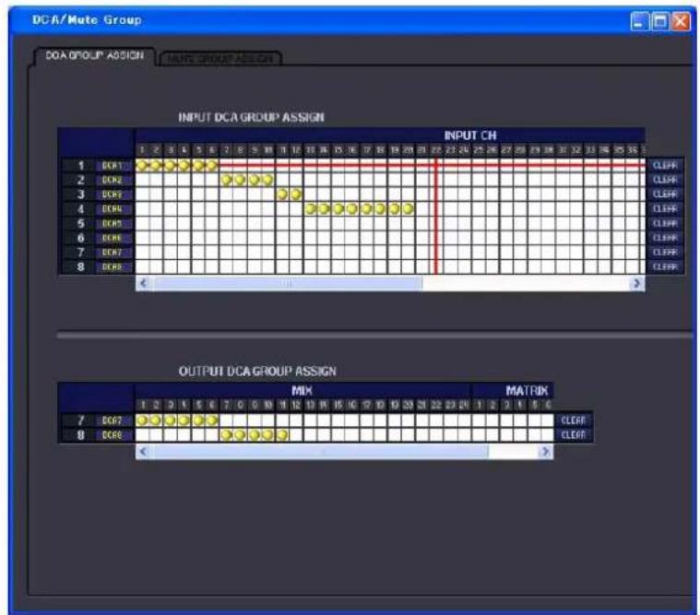Unassign MIX 11 from output DCA8
The width and height of the screenshot is (700, 615).
(282, 434)
